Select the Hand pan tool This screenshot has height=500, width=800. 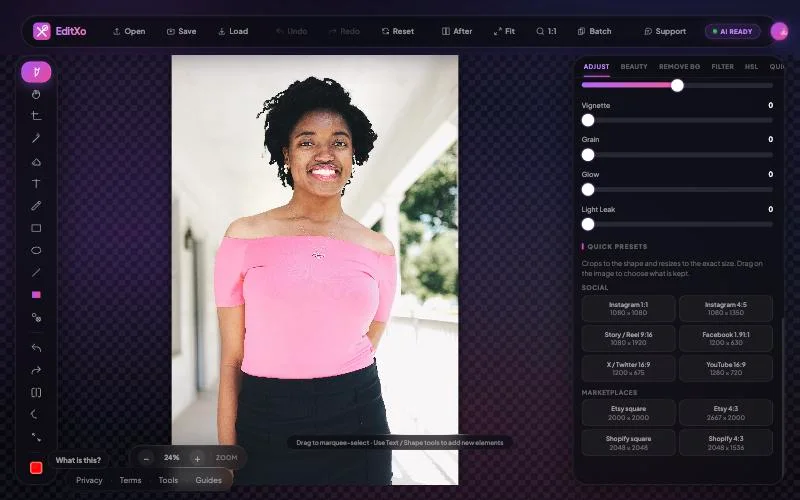click(x=36, y=94)
